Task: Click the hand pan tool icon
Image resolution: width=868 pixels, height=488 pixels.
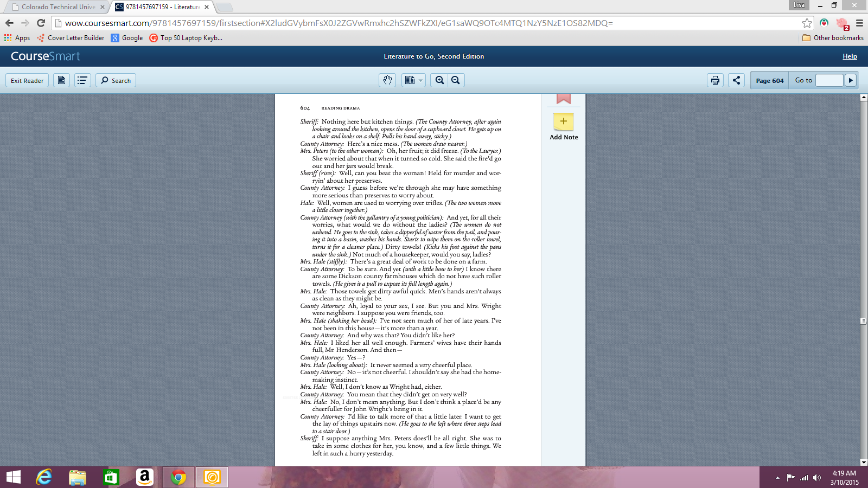Action: [387, 80]
